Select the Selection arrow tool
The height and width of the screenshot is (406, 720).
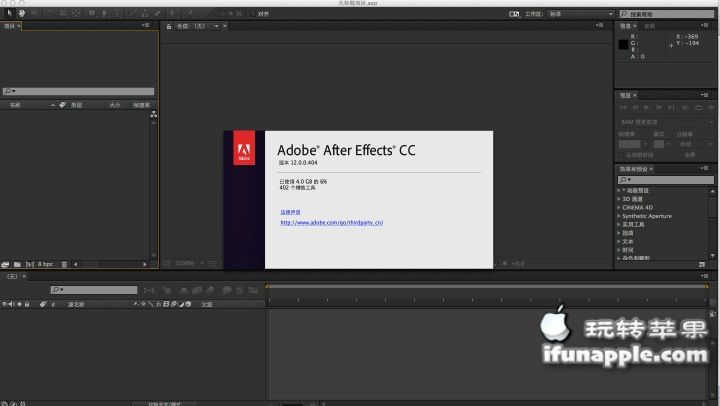click(10, 14)
